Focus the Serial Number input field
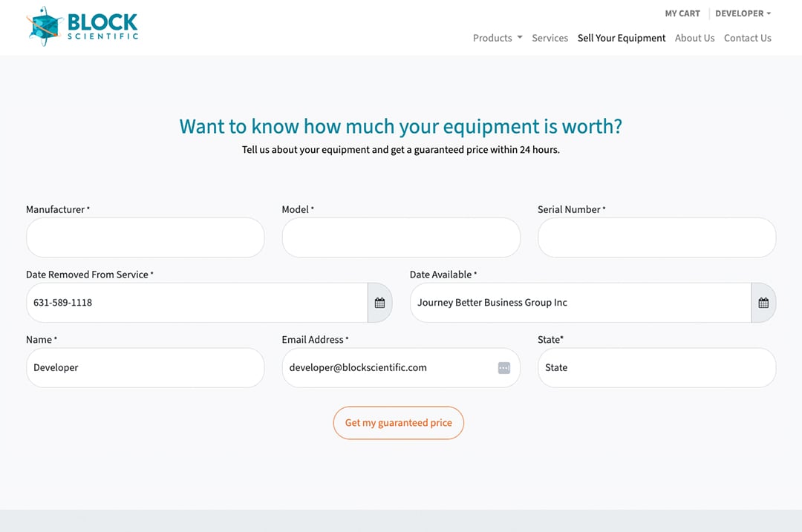 tap(656, 237)
